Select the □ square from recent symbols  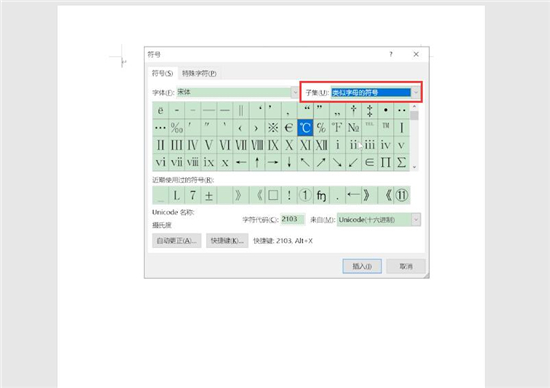point(273,195)
